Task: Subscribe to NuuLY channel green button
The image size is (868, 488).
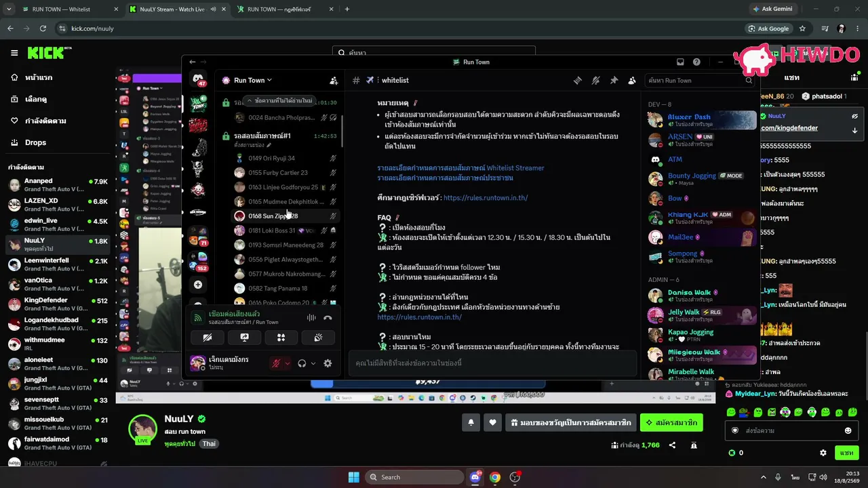Action: [x=671, y=422]
